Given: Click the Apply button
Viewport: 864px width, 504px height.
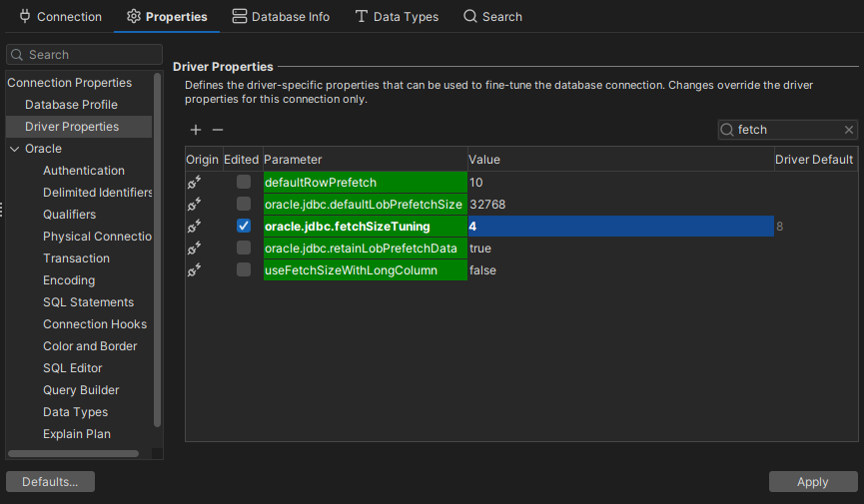Looking at the screenshot, I should (812, 482).
